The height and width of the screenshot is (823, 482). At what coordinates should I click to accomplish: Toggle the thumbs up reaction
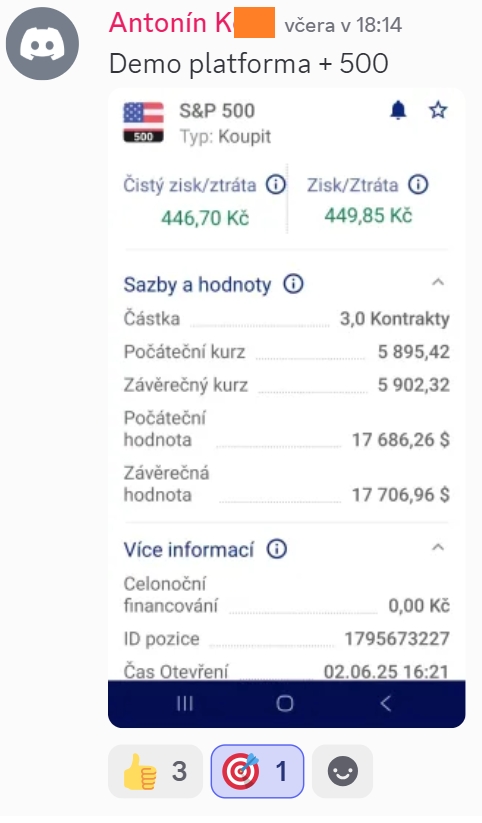pos(155,771)
